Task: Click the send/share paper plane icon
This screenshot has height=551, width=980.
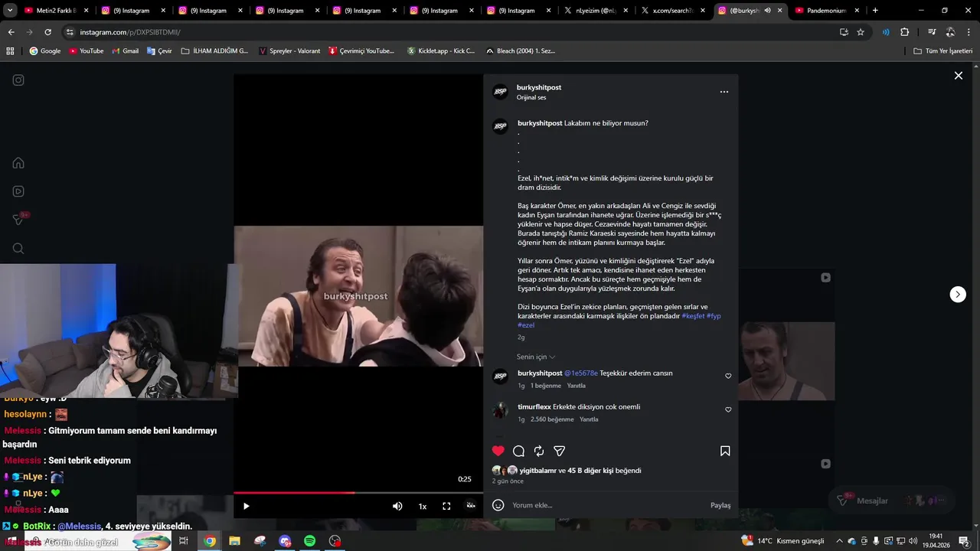Action: 559,451
